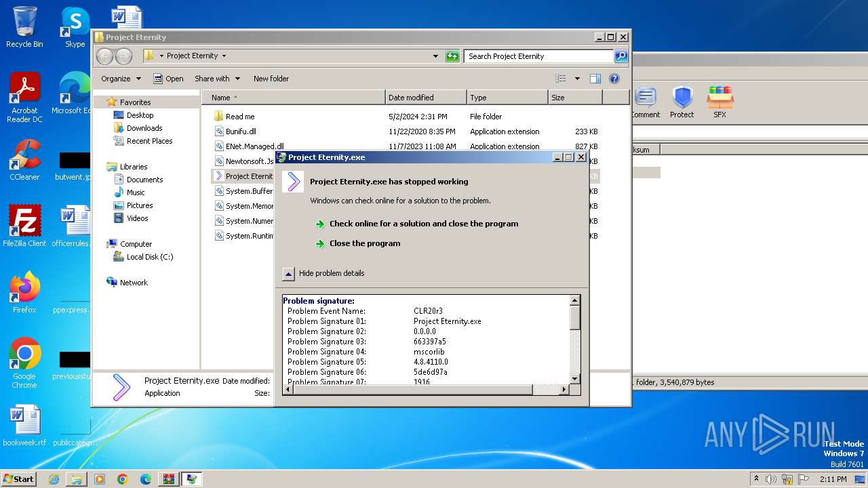868x488 pixels.
Task: Launch Skype from the desktop
Action: pos(75,27)
